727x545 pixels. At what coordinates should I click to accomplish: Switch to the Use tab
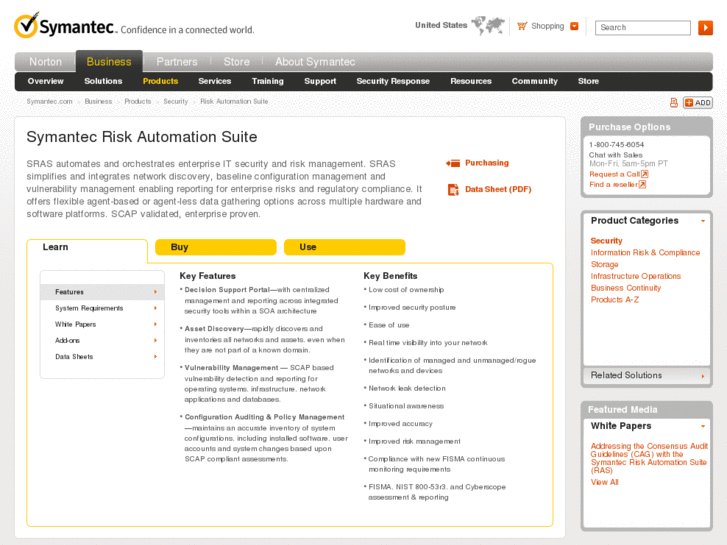(344, 247)
